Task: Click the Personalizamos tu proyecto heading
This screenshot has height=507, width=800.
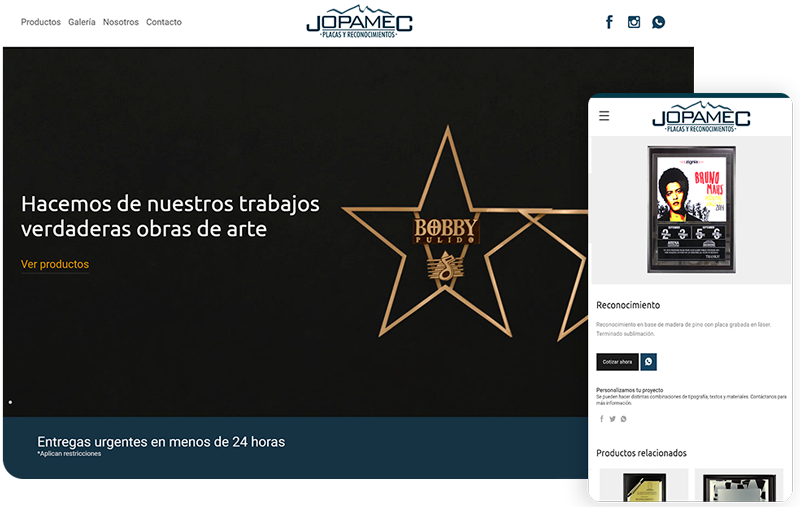Action: (630, 390)
